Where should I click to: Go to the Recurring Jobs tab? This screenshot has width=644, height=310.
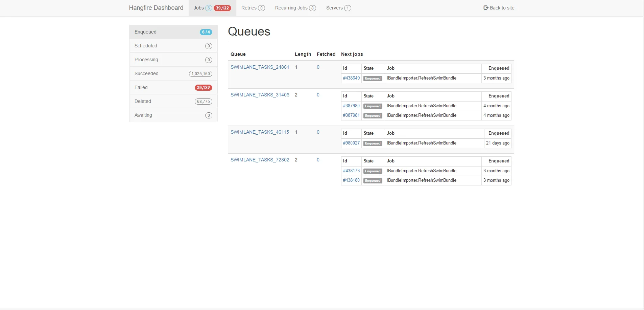(x=295, y=8)
